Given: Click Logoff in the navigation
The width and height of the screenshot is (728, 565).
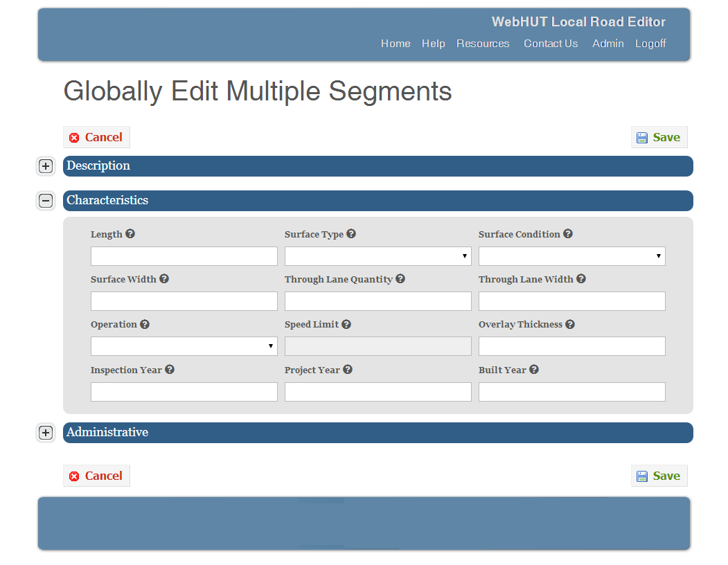Looking at the screenshot, I should point(650,44).
